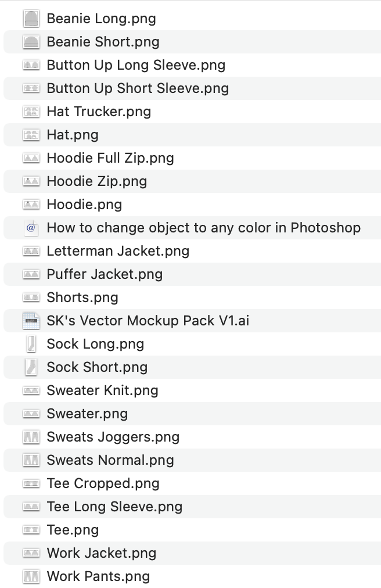Screen dimensions: 381x588
Task: Select Button Up Long Sleeve.png file
Action: pos(136,65)
